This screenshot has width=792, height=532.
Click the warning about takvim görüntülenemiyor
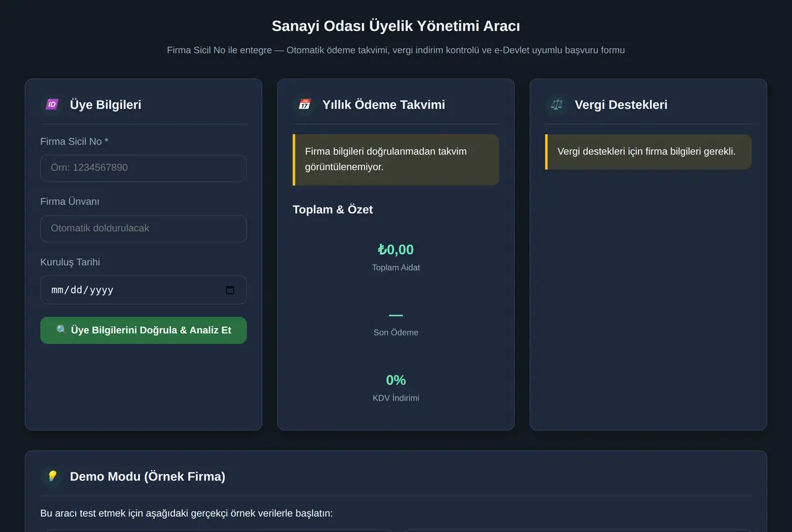396,160
